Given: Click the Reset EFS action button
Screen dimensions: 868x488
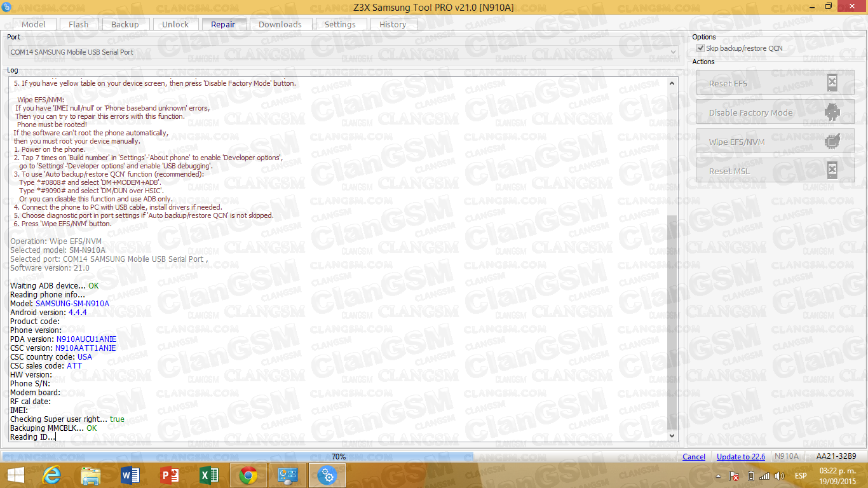Looking at the screenshot, I should (x=775, y=83).
